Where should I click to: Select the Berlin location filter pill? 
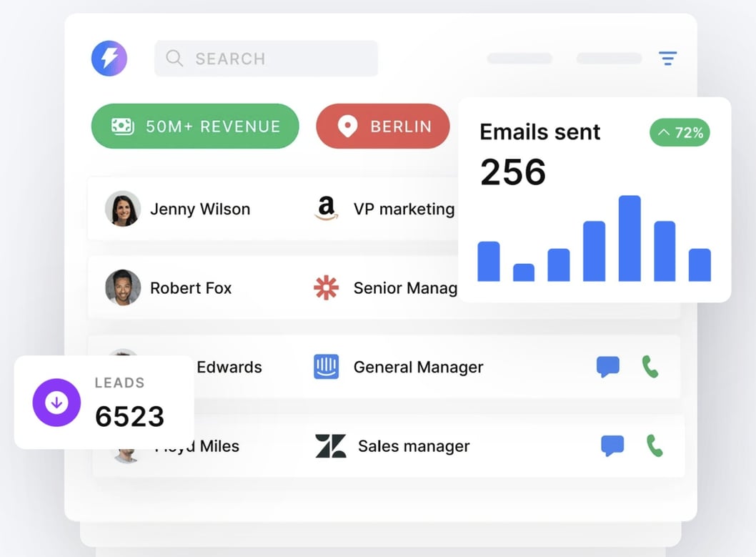[383, 127]
